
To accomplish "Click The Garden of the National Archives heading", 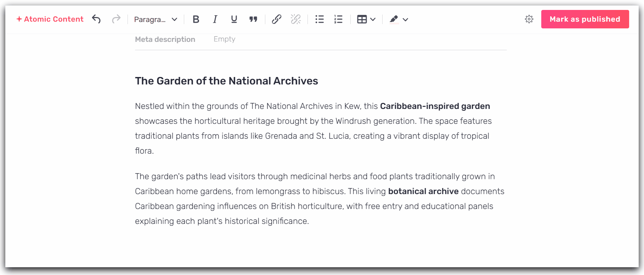I will 226,81.
